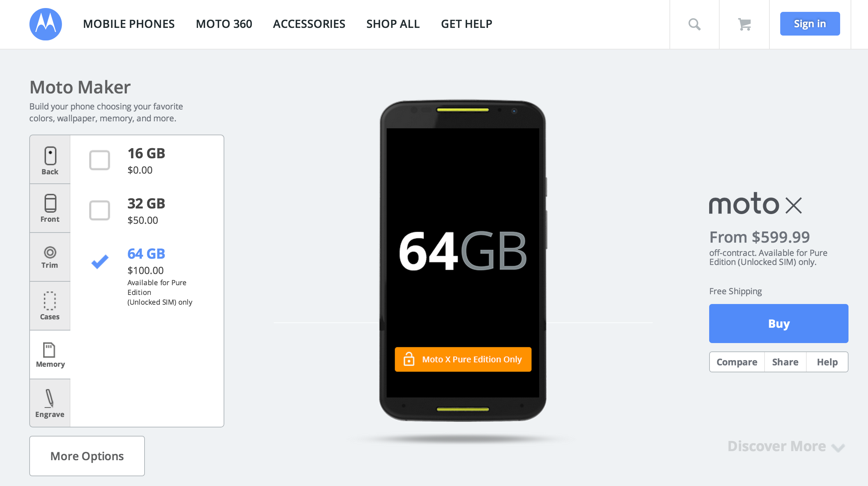Open the Engrave pen icon
This screenshot has height=486, width=868.
pos(49,398)
